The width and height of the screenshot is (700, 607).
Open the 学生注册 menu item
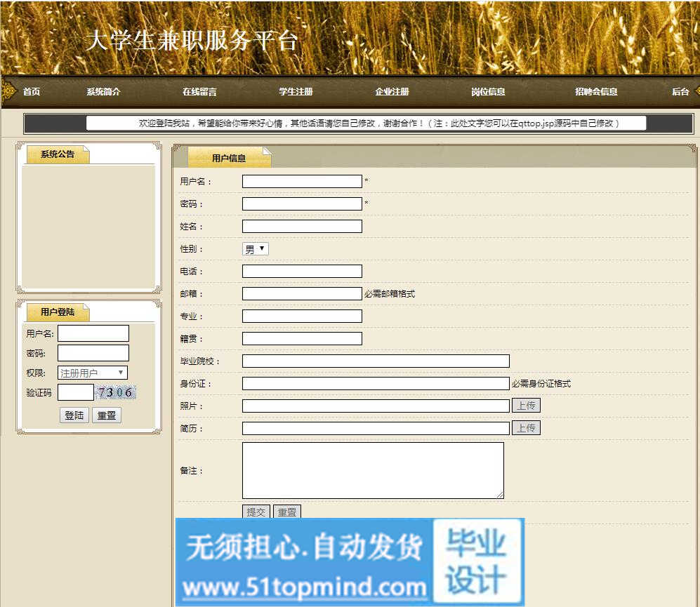296,92
